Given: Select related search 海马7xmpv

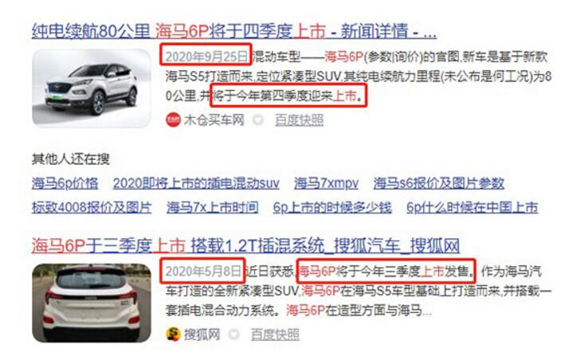Looking at the screenshot, I should [326, 183].
